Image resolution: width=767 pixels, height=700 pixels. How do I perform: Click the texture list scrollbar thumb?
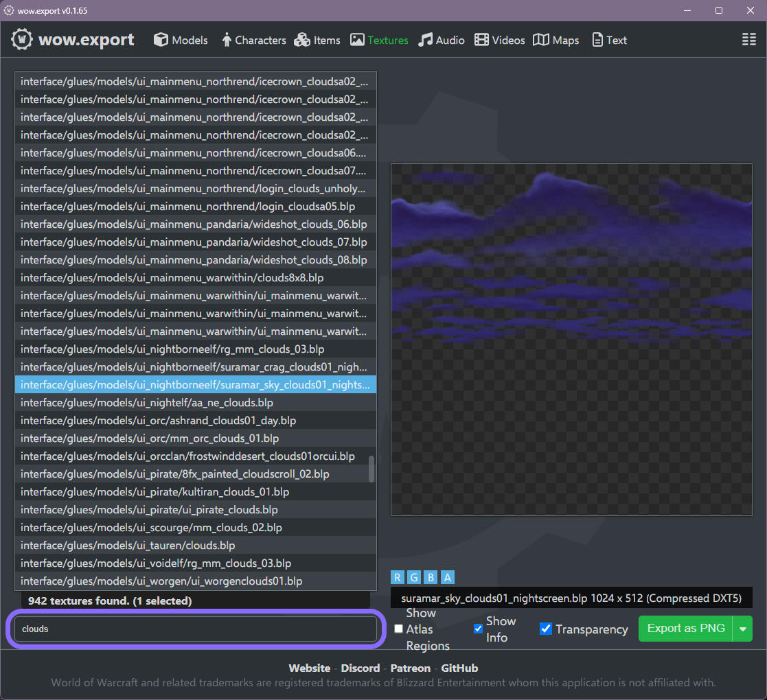click(371, 469)
